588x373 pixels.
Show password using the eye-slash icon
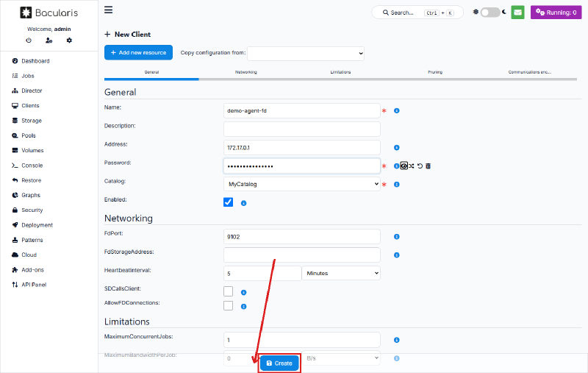click(404, 166)
